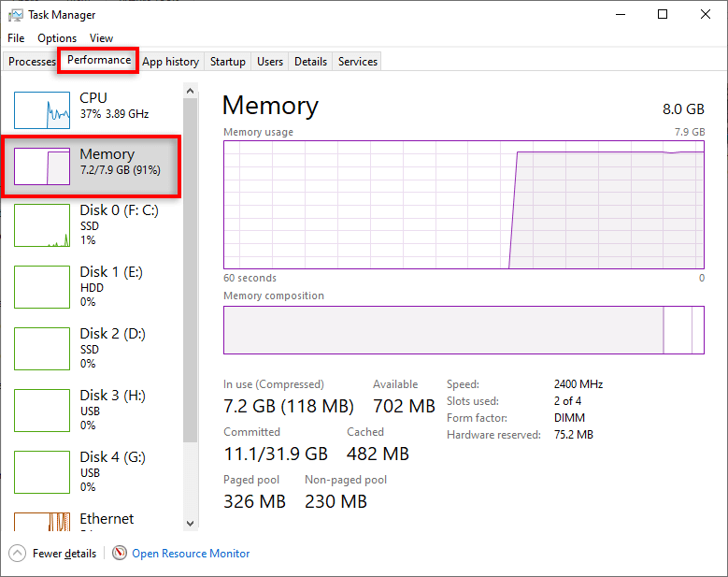728x577 pixels.
Task: Switch to the App history tab
Action: (x=170, y=62)
